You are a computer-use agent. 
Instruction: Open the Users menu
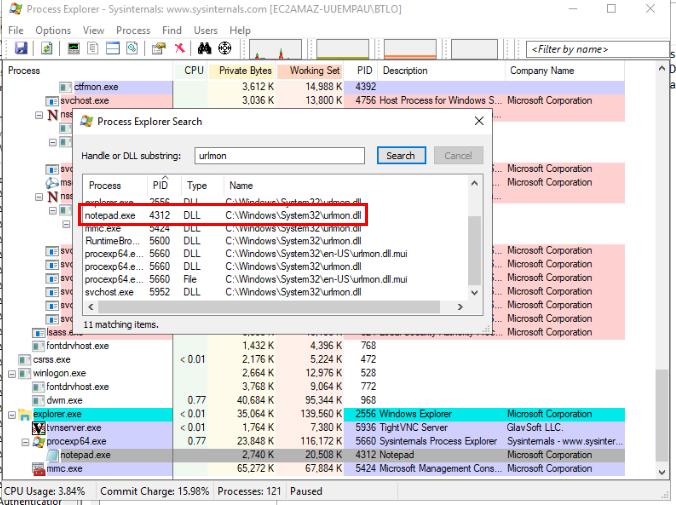point(206,30)
